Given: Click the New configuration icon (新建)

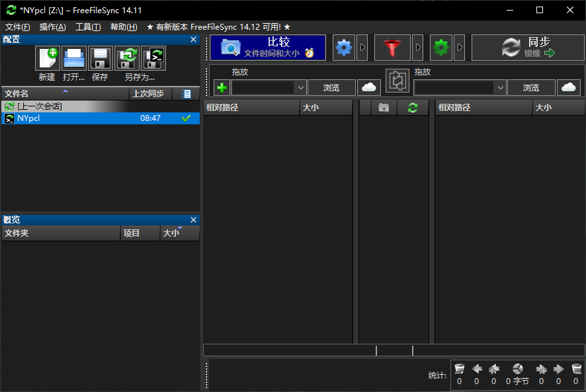Looking at the screenshot, I should click(x=48, y=58).
